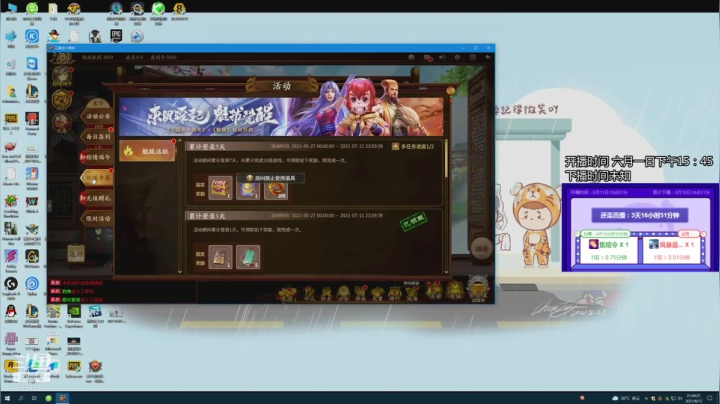Click the expand arrow on game left edge
The height and width of the screenshot is (404, 720).
coord(50,206)
